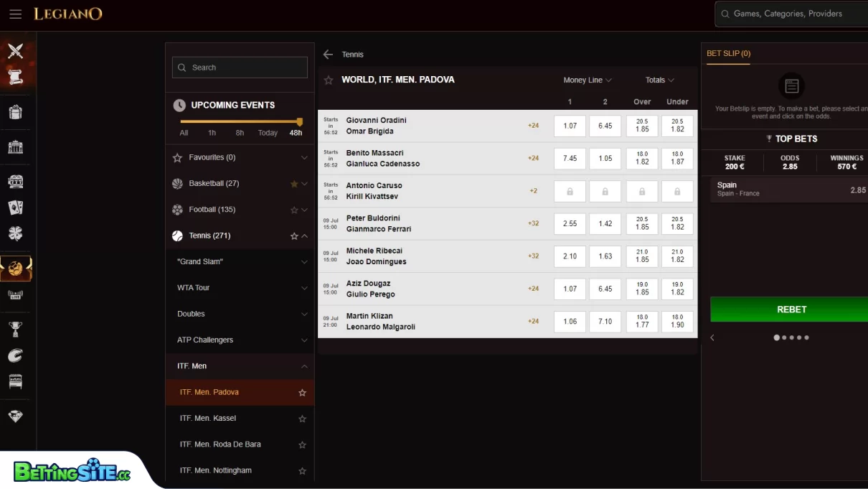
Task: Select the Today time filter
Action: (x=268, y=133)
